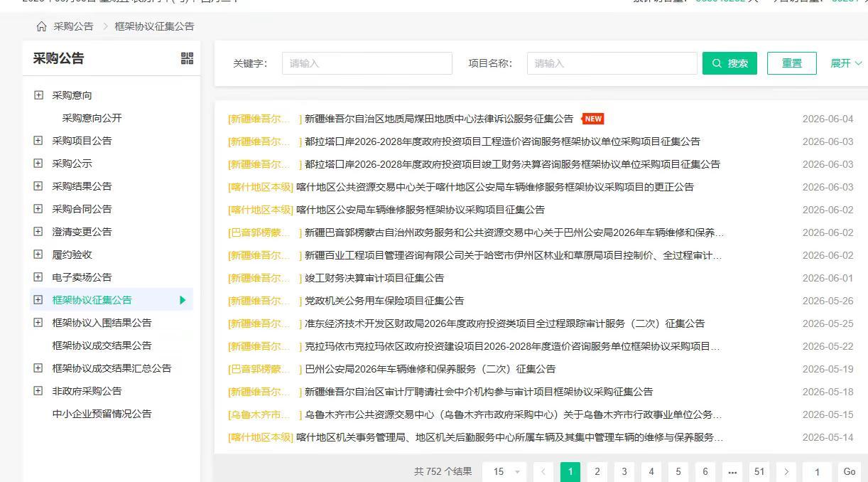Expand filters with 展开 link

(x=846, y=63)
